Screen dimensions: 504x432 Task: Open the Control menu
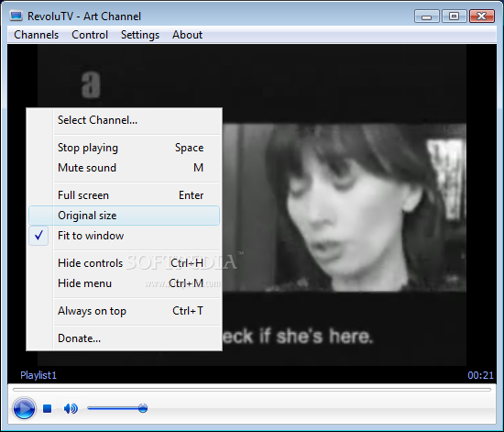(x=90, y=35)
